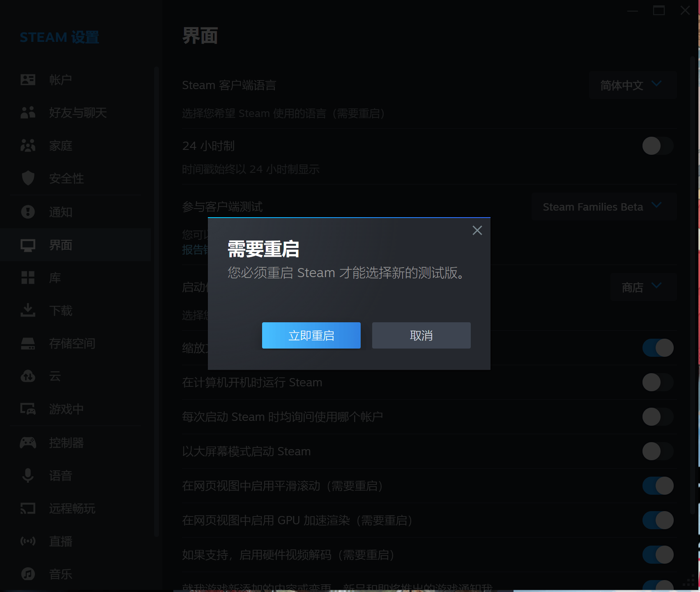Toggle 启用 GPU 加速渲染 switch

coord(658,520)
